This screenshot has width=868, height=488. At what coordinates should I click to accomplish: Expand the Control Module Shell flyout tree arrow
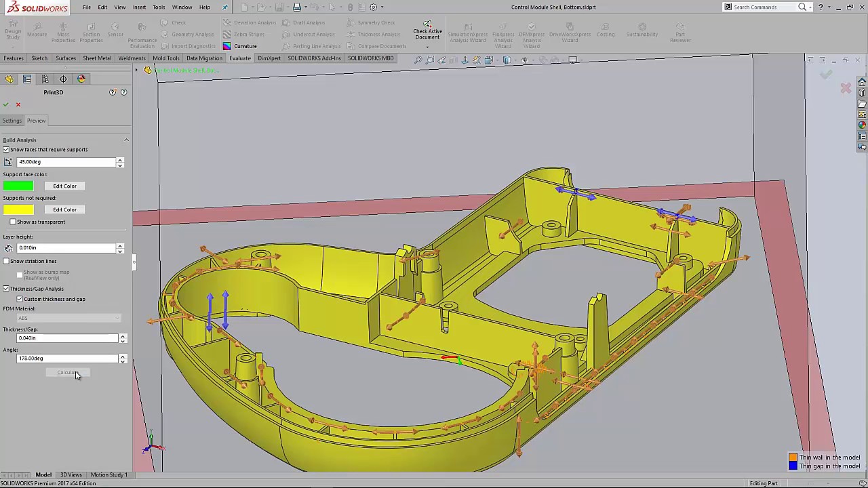[136, 70]
